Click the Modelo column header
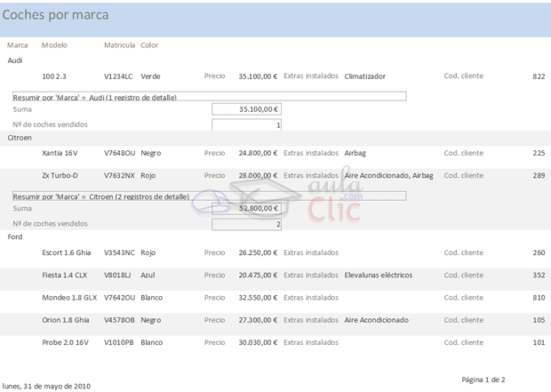The image size is (551, 392). [54, 45]
